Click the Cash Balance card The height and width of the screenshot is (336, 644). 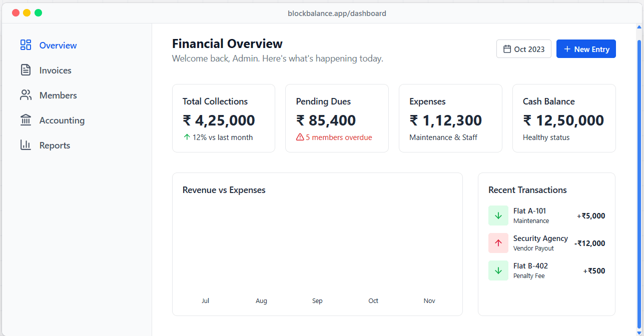[x=564, y=118]
